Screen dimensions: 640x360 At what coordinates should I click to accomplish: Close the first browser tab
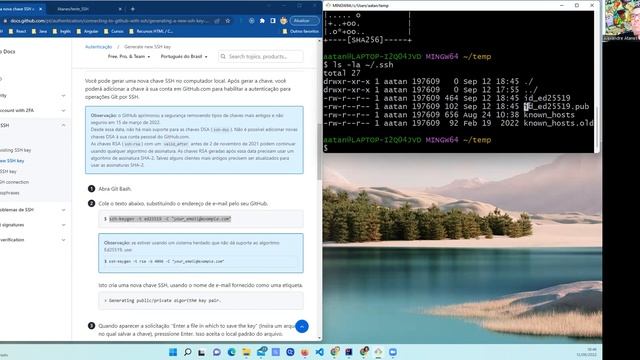(x=40, y=9)
